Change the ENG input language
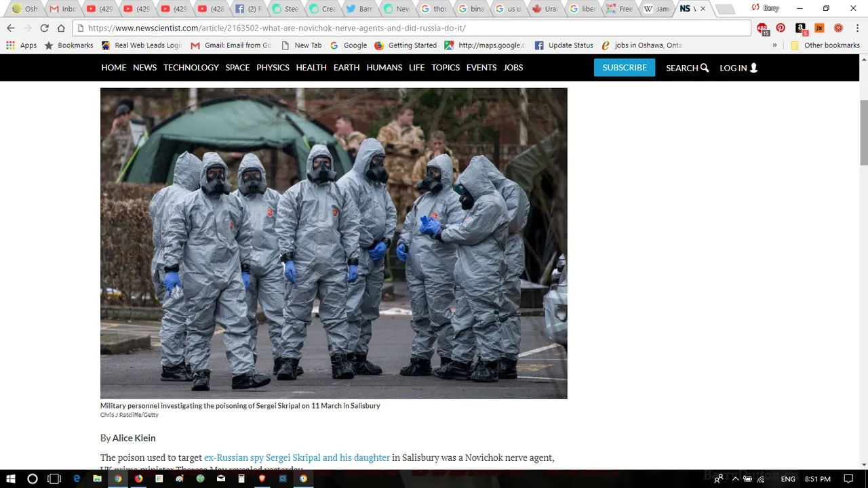 coord(788,479)
